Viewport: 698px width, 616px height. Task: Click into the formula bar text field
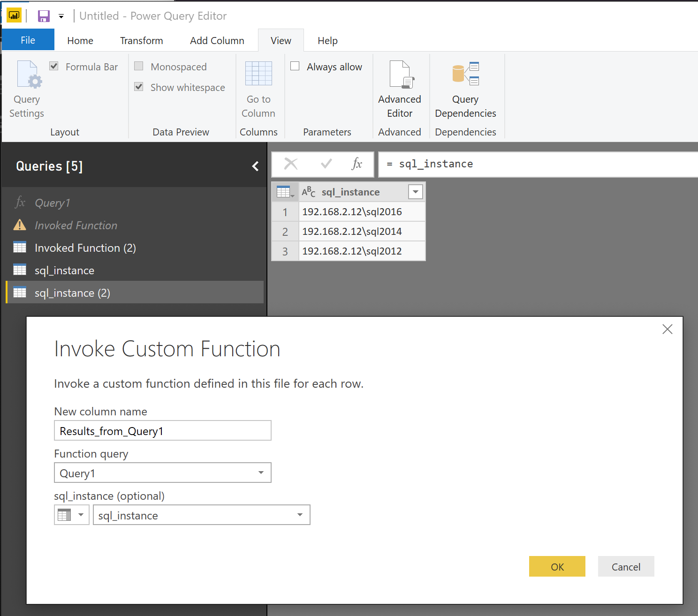point(538,164)
